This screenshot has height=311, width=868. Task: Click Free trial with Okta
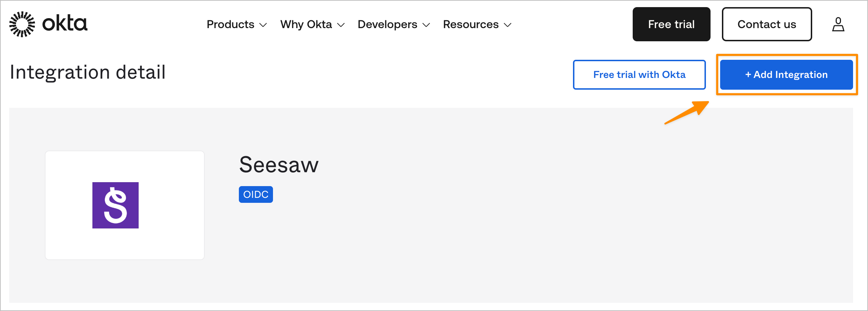click(x=639, y=74)
